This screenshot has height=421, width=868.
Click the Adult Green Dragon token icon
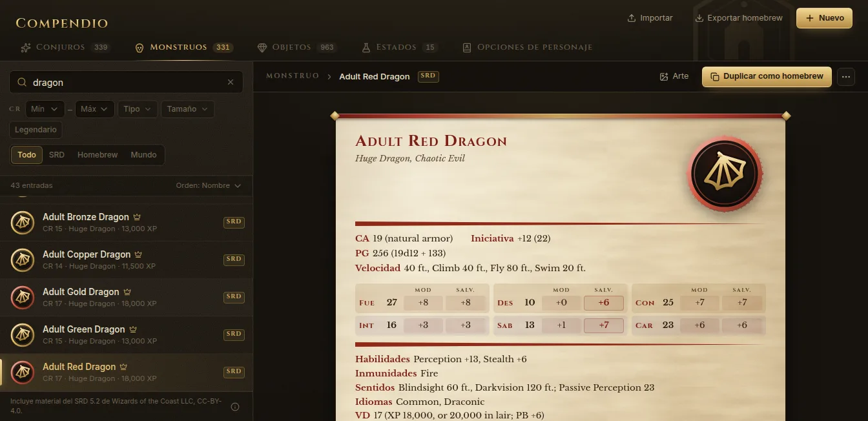pos(23,335)
